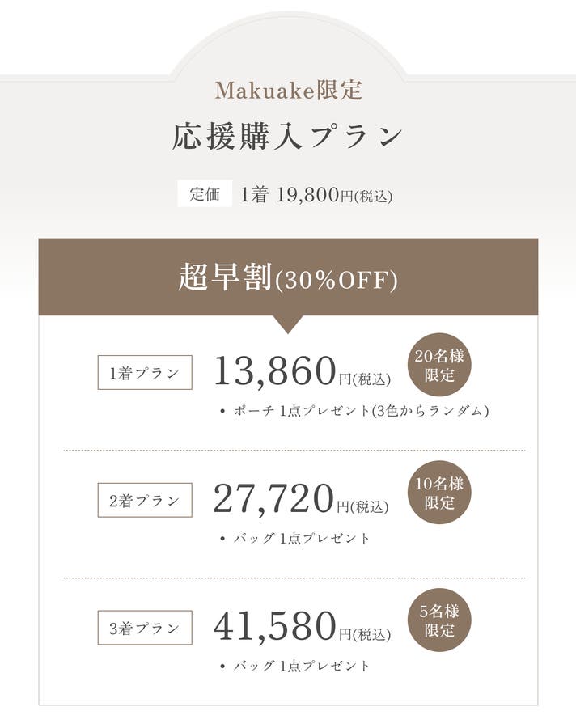Click the 5名様限定 round badge
This screenshot has height=728, width=576.
(439, 620)
